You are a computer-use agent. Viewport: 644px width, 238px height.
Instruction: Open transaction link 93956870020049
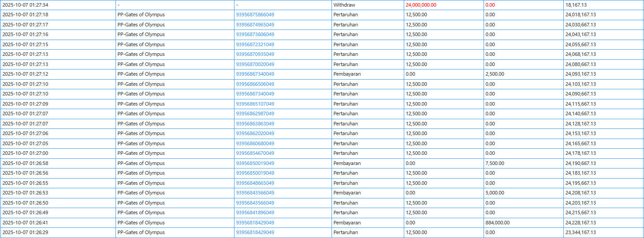pyautogui.click(x=255, y=64)
